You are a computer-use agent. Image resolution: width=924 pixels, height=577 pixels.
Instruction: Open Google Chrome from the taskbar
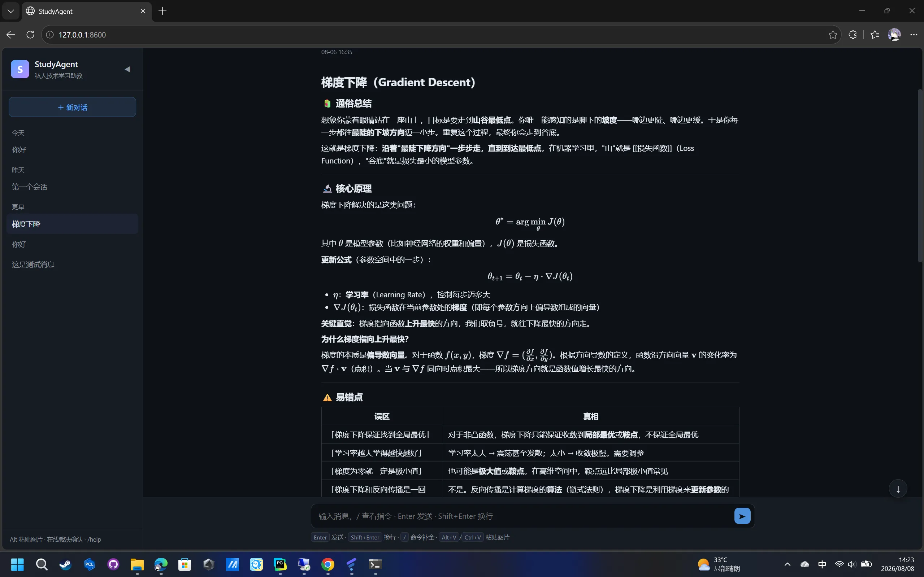coord(327,564)
